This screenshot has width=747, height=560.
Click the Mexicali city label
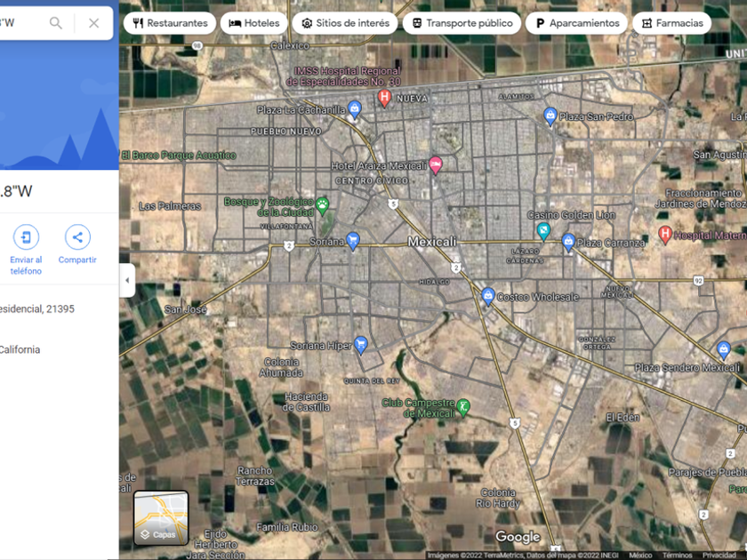431,242
